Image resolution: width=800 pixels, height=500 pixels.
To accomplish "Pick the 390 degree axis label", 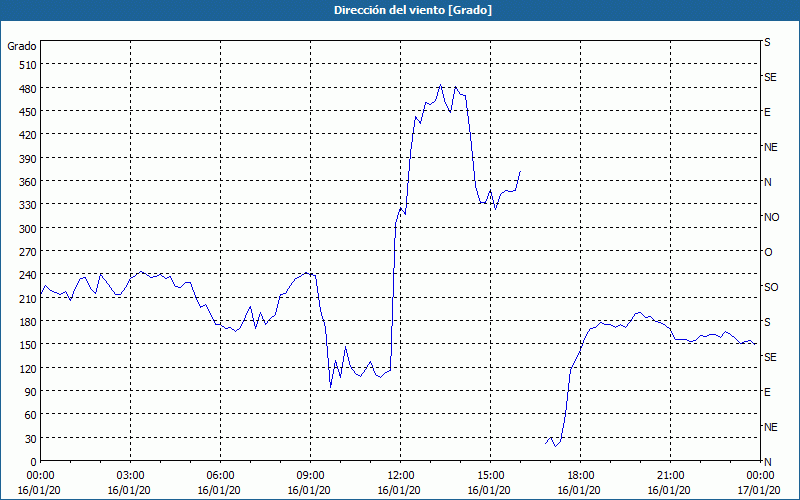I will point(28,159).
